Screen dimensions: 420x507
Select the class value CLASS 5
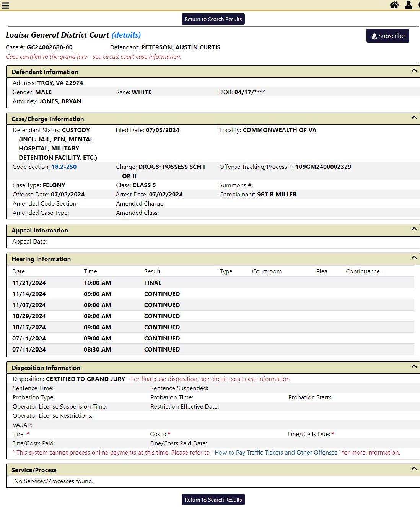(144, 185)
